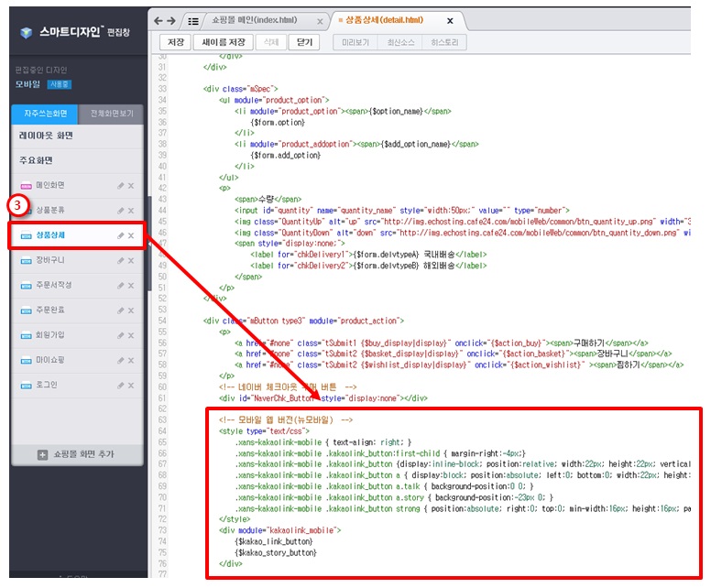Viewport: 711px width, 588px height.
Task: Remove 마이쇼핑 with X icon
Action: point(131,360)
